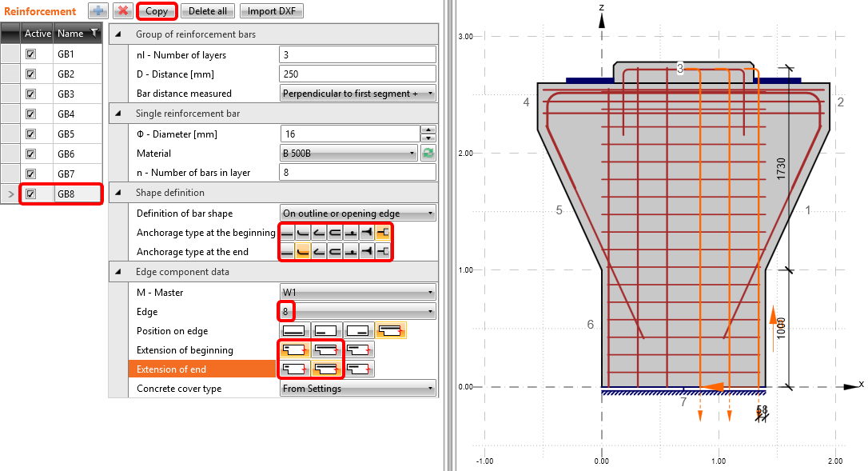
Task: Select GB3 row in reinforcement list
Action: pyautogui.click(x=66, y=94)
